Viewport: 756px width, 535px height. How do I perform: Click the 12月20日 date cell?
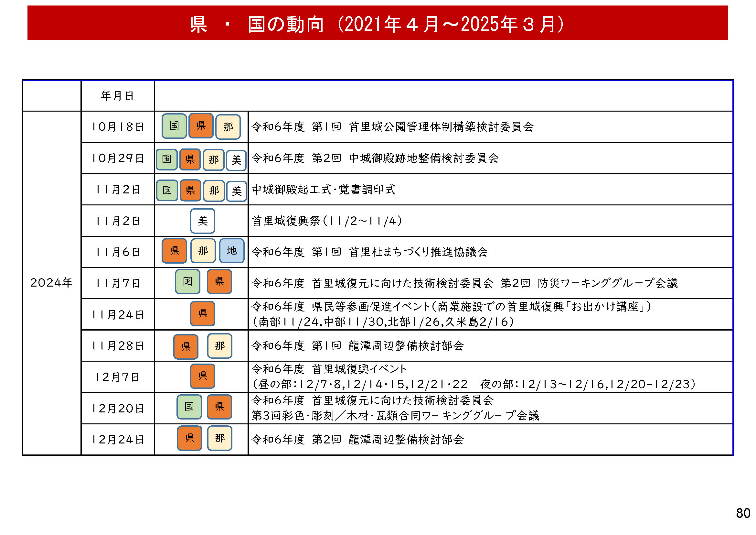118,409
